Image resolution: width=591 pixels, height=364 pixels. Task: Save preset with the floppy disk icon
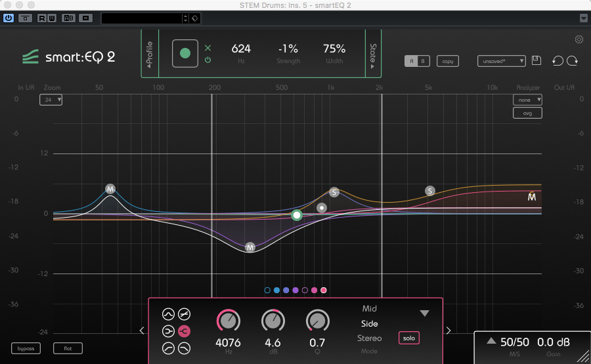[x=536, y=60]
